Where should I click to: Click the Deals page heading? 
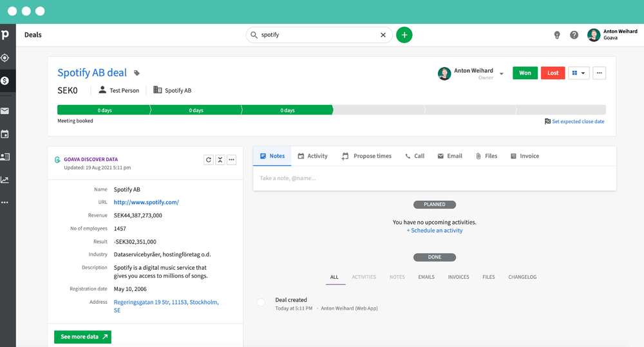[33, 35]
